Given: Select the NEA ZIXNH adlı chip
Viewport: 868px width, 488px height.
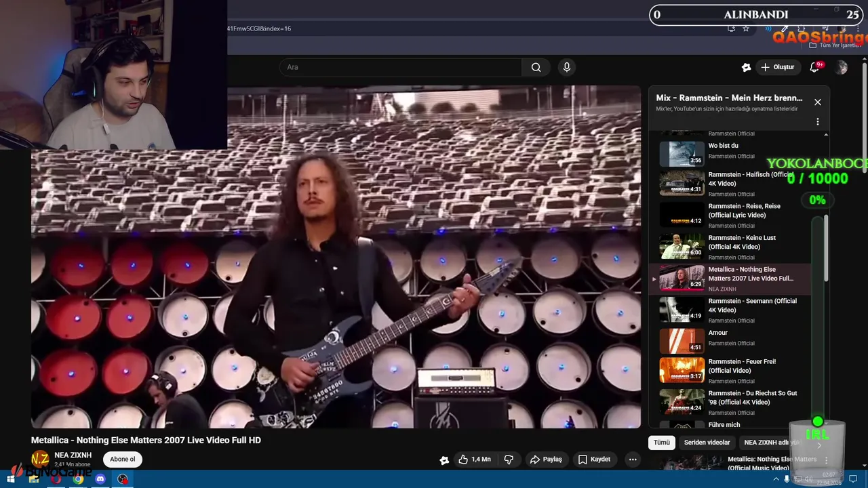Looking at the screenshot, I should pos(771,443).
